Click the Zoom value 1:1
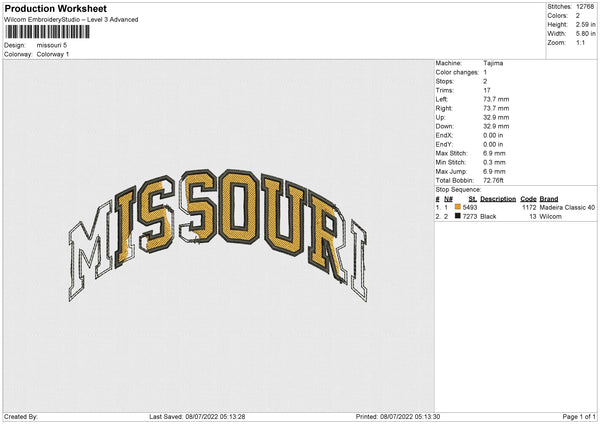Screen dimensions: 600x424 [x=580, y=42]
